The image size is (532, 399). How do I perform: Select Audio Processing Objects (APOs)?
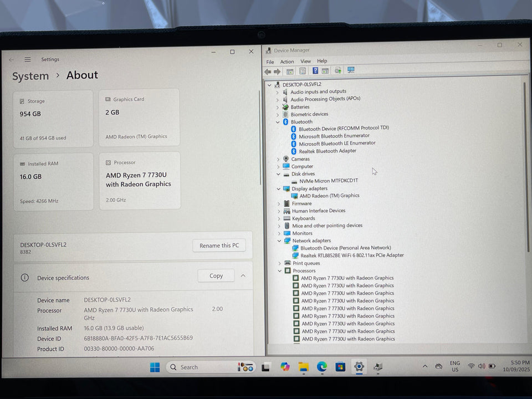pos(325,99)
